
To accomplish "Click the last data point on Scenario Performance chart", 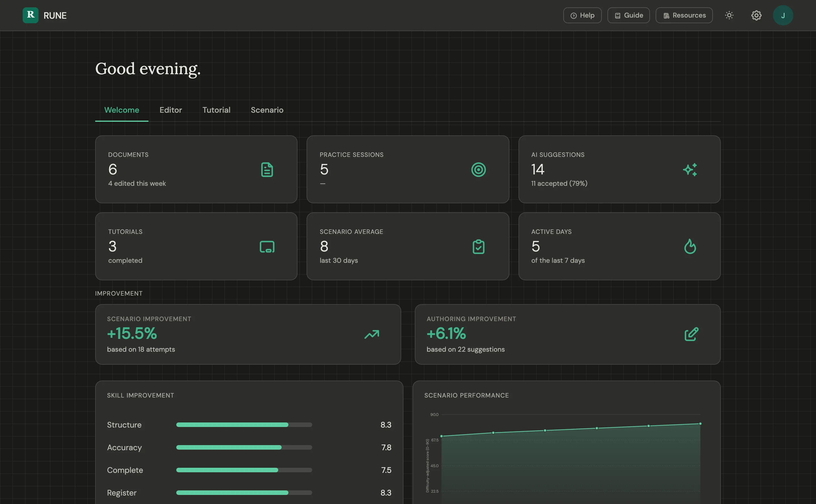I will click(x=700, y=424).
